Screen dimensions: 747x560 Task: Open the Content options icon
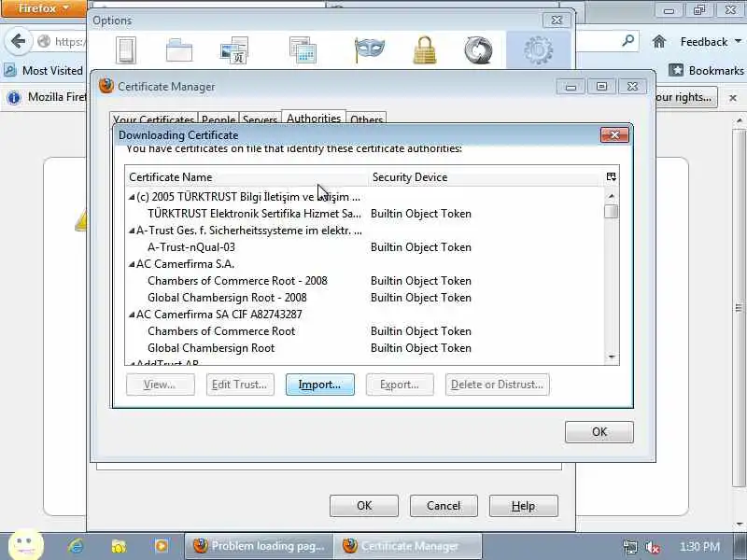(x=234, y=50)
